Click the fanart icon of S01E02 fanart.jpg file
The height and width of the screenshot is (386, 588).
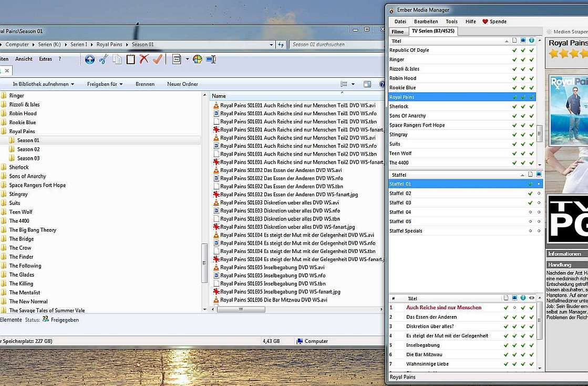(x=216, y=194)
